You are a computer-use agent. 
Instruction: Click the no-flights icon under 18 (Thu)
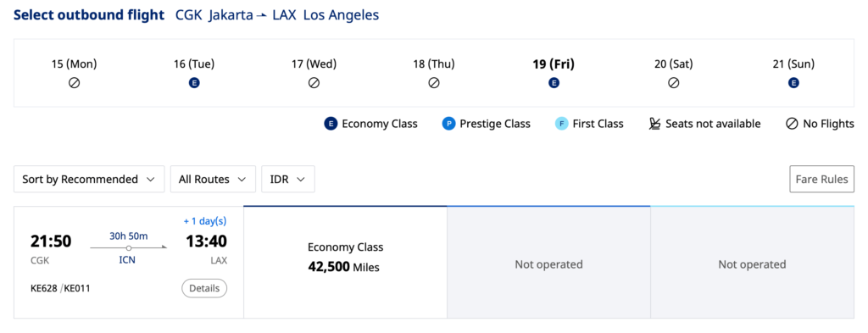click(434, 83)
